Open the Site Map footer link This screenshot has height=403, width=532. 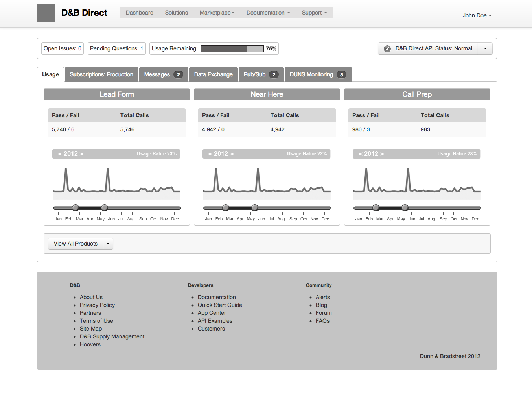[91, 329]
